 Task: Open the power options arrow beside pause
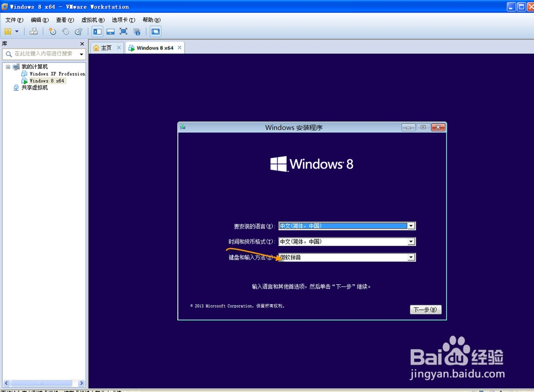(x=17, y=31)
